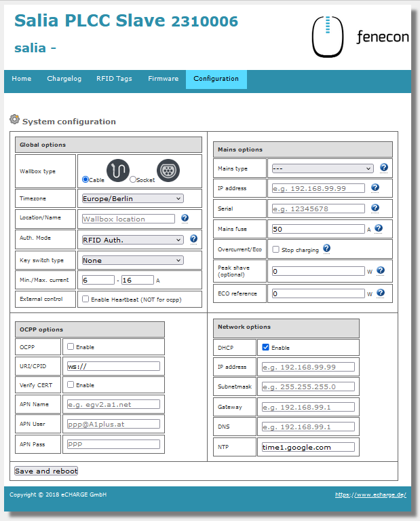Screen dimensions: 420x521
Task: Click the help icon for Mains Serial
Action: point(375,208)
